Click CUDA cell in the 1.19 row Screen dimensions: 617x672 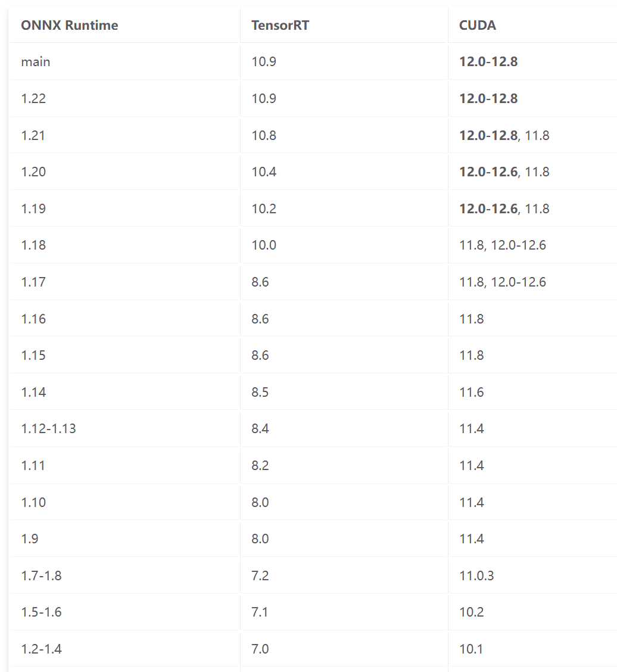pyautogui.click(x=504, y=209)
